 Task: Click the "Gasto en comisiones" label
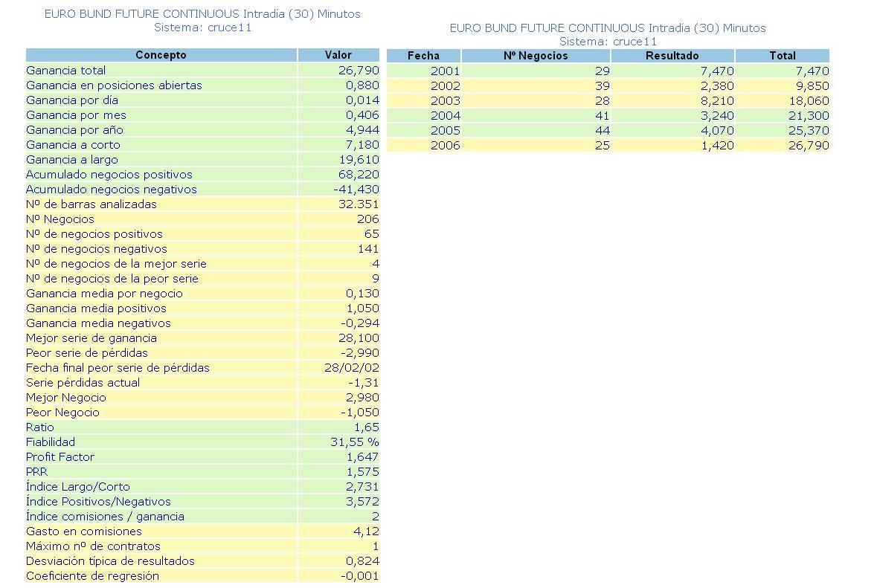tap(84, 531)
